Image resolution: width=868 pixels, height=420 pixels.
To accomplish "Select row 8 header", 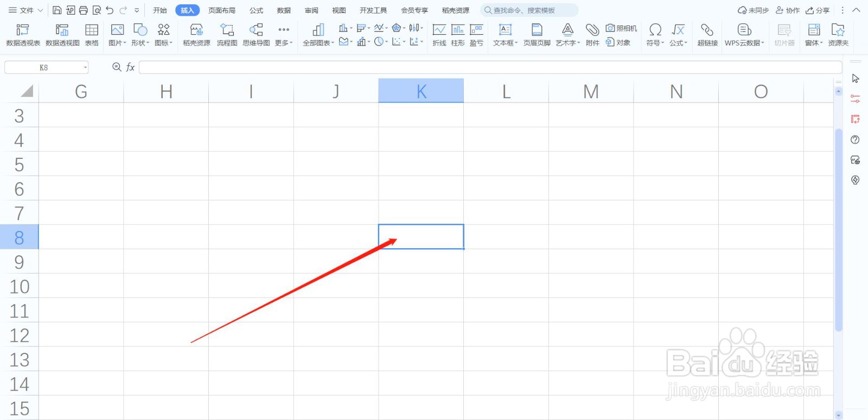I will 19,237.
